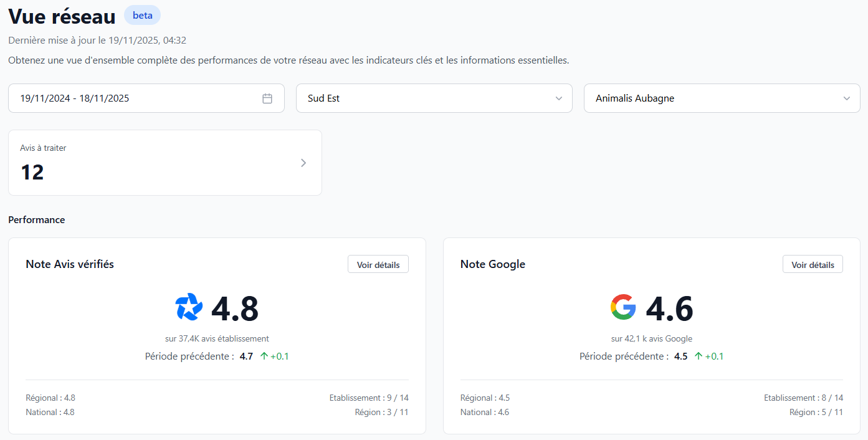Screen dimensions: 868x440
Task: Click the green up arrow under the 4.8 rating
Action: (264, 356)
